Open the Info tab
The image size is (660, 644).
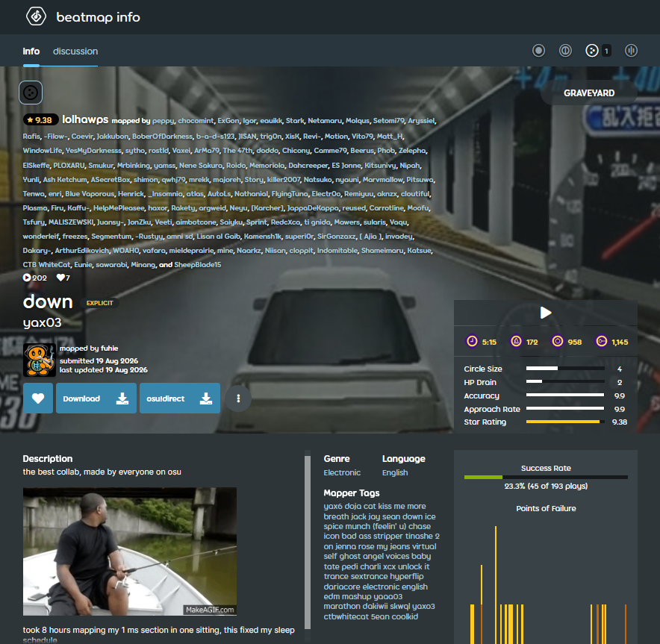[x=31, y=51]
